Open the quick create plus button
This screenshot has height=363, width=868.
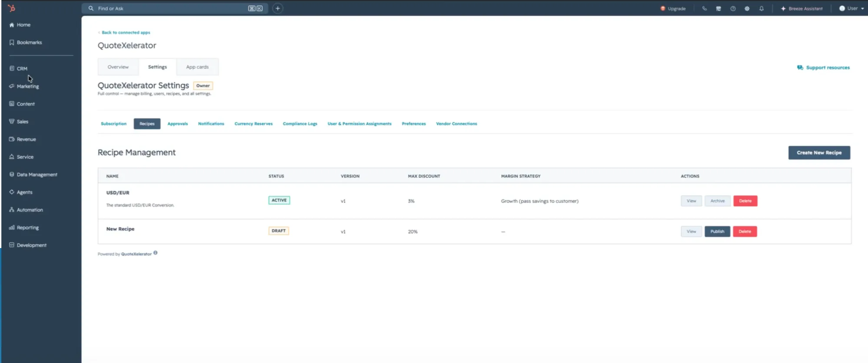[x=278, y=8]
